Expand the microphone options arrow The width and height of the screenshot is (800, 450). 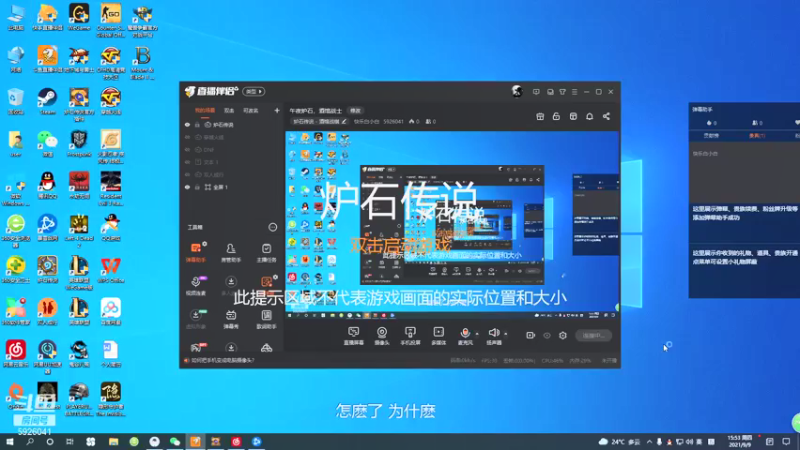[x=477, y=334]
